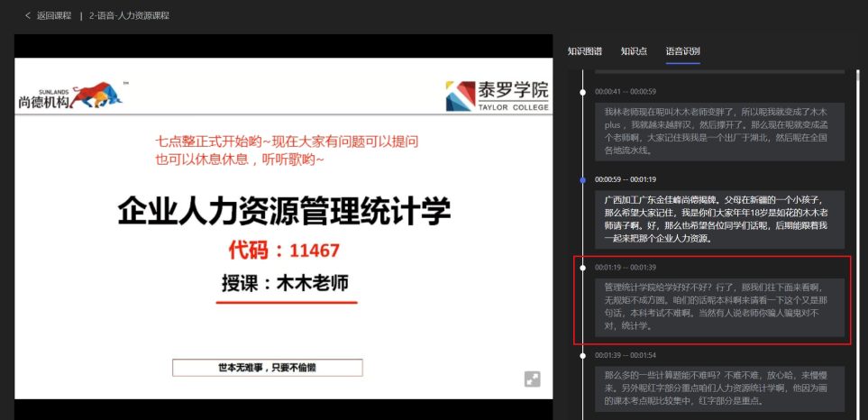
Task: Click the course title 2-语音-人力资源课程
Action: [129, 15]
